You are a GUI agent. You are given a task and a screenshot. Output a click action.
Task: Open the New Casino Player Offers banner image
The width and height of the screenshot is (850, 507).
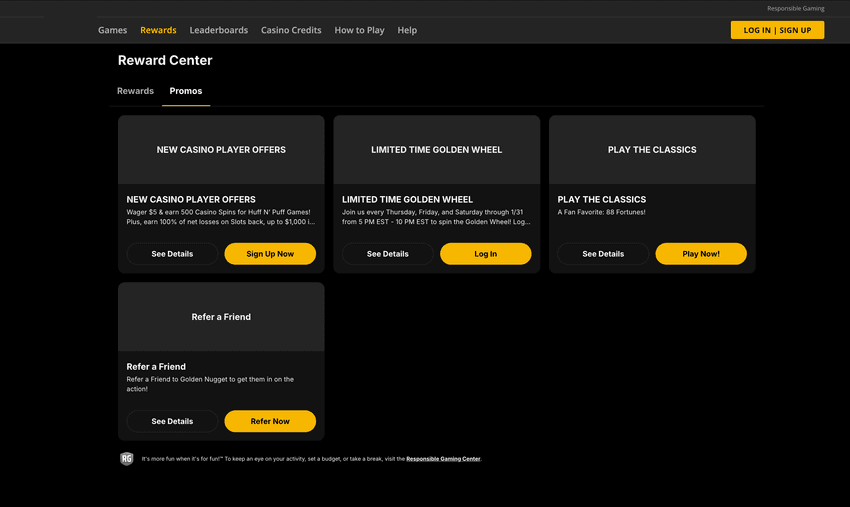[221, 150]
